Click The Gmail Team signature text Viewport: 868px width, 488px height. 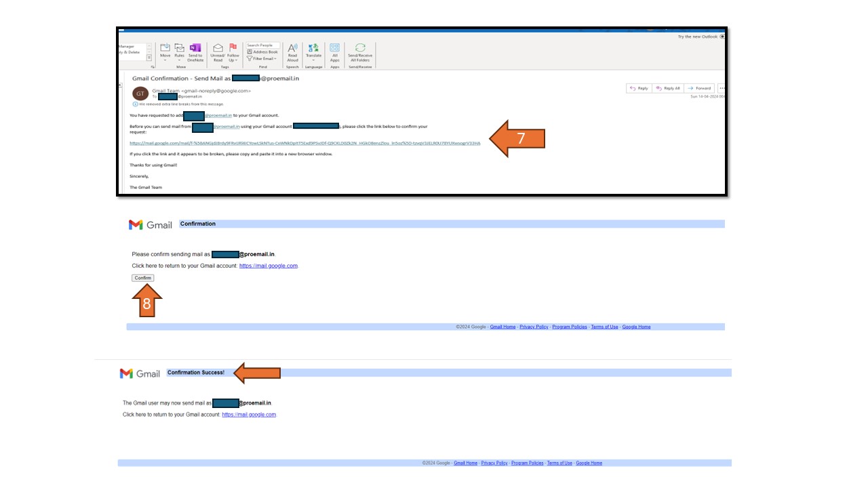(146, 187)
